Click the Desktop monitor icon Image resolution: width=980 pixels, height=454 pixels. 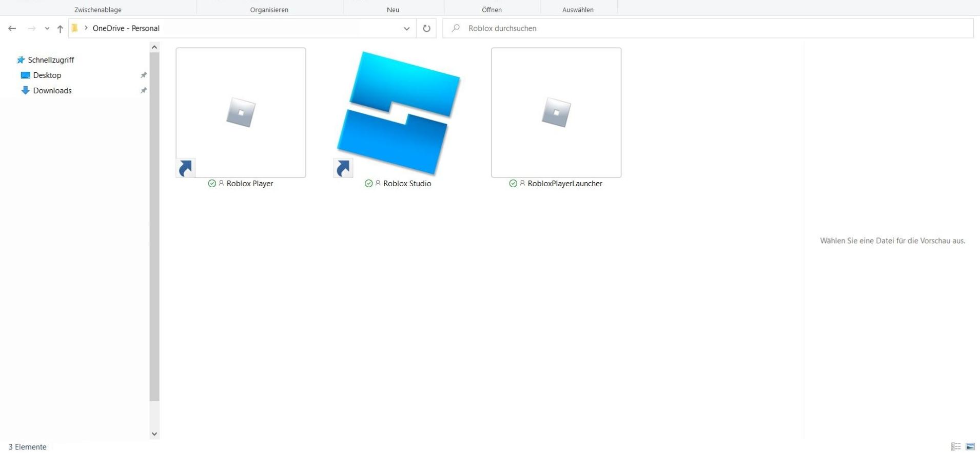pyautogui.click(x=25, y=75)
